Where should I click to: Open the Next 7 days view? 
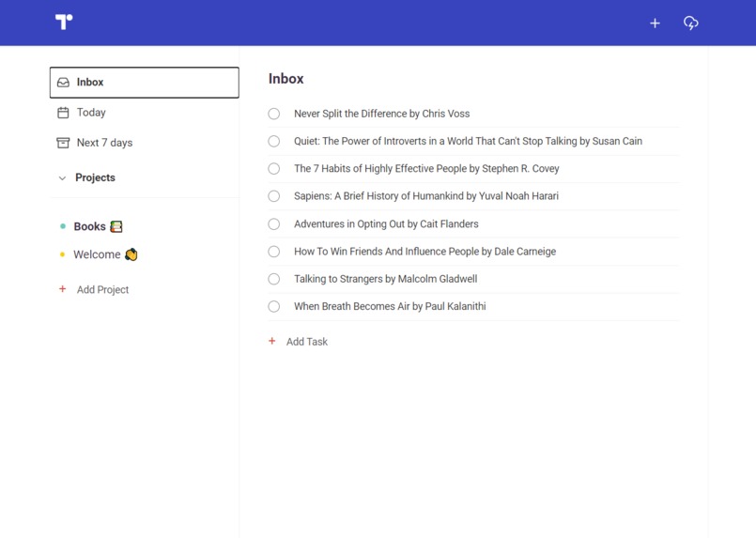pyautogui.click(x=104, y=143)
